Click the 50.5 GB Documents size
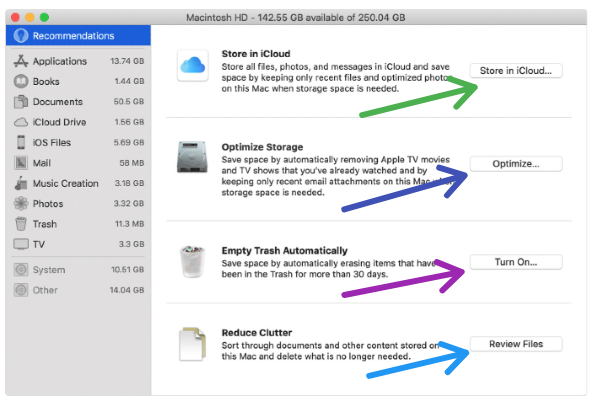This screenshot has width=600, height=396. (x=129, y=101)
